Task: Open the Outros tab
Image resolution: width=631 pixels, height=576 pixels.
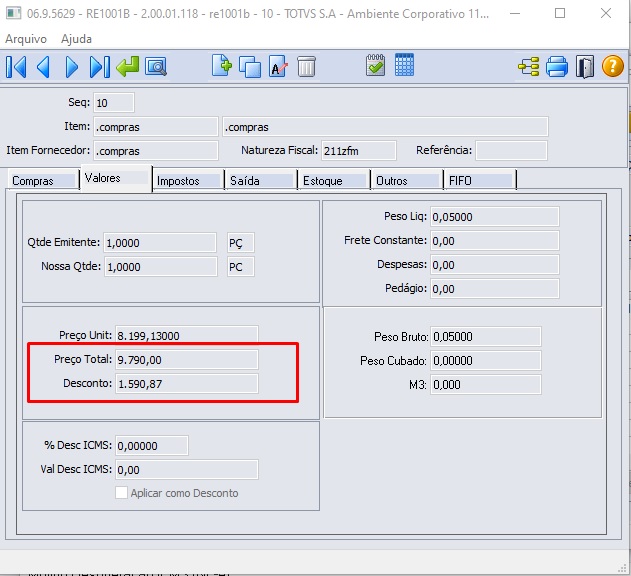Action: (407, 181)
